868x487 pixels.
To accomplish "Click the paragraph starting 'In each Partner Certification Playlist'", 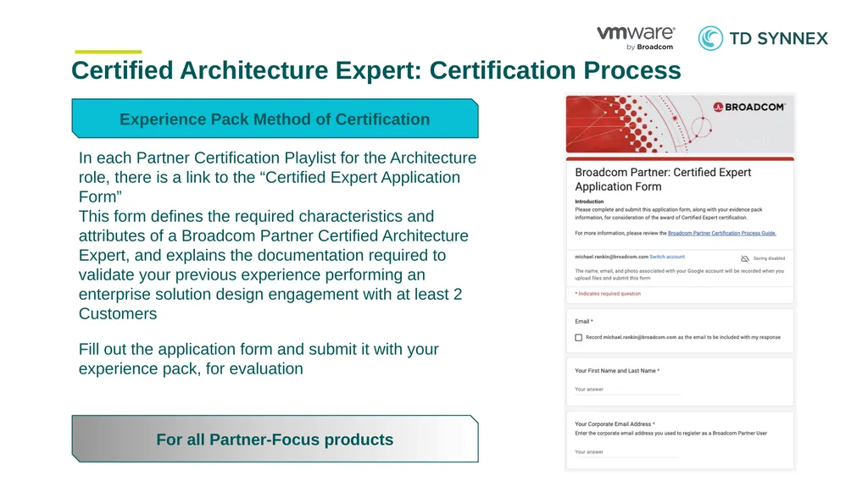I will tap(277, 177).
